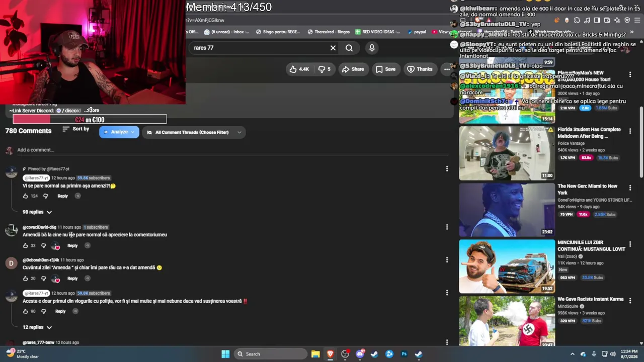This screenshot has height=362, width=644.
Task: Open the 'Bingo pentru REGE...' bookmark
Action: pyautogui.click(x=278, y=32)
